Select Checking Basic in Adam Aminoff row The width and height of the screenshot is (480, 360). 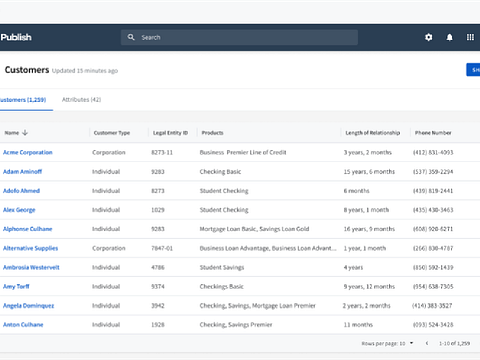220,172
